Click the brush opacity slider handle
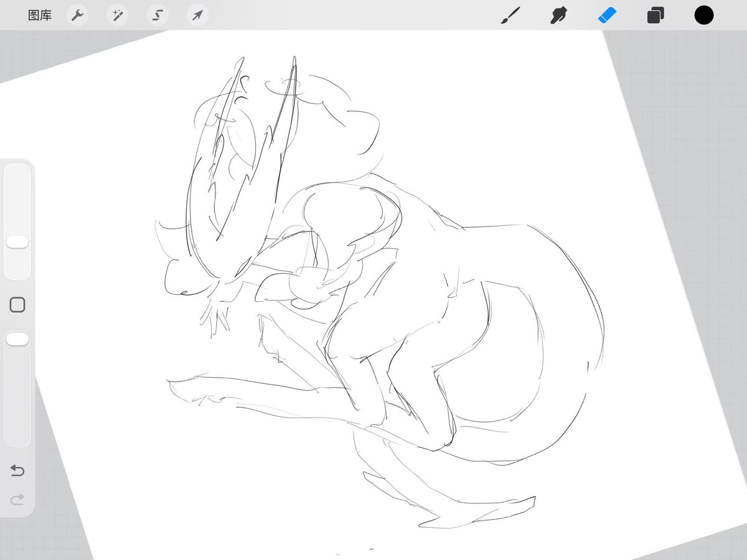The height and width of the screenshot is (560, 747). tap(17, 339)
